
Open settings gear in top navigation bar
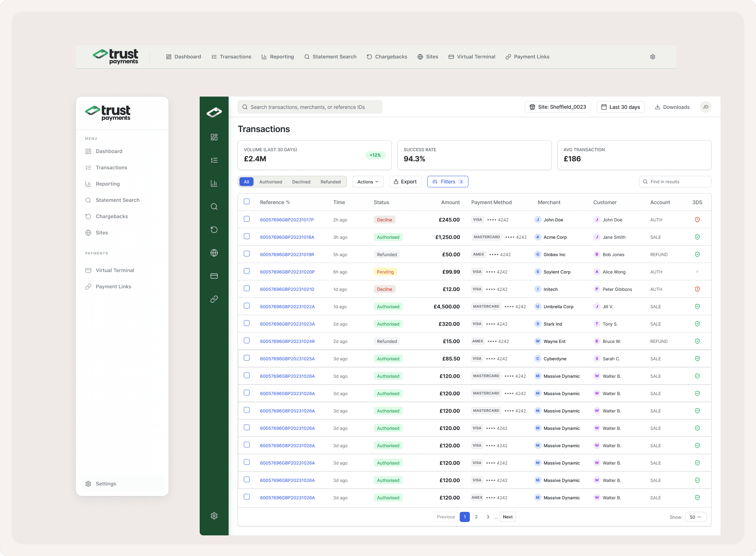653,57
